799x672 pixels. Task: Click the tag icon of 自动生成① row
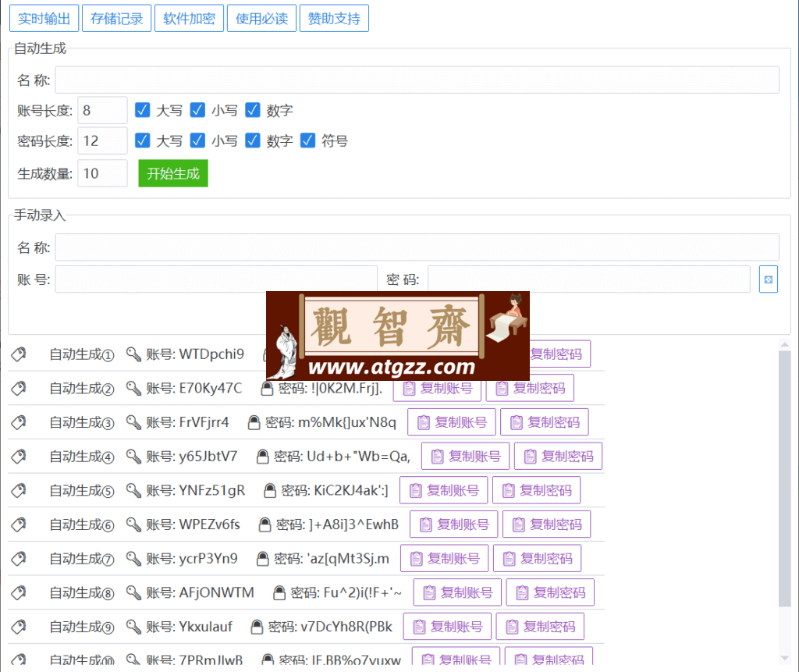19,354
